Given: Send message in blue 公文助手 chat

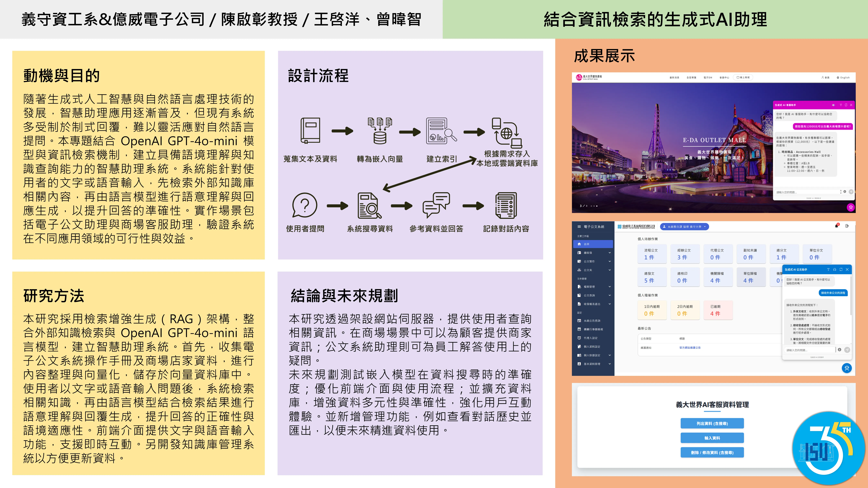Looking at the screenshot, I should click(x=847, y=350).
